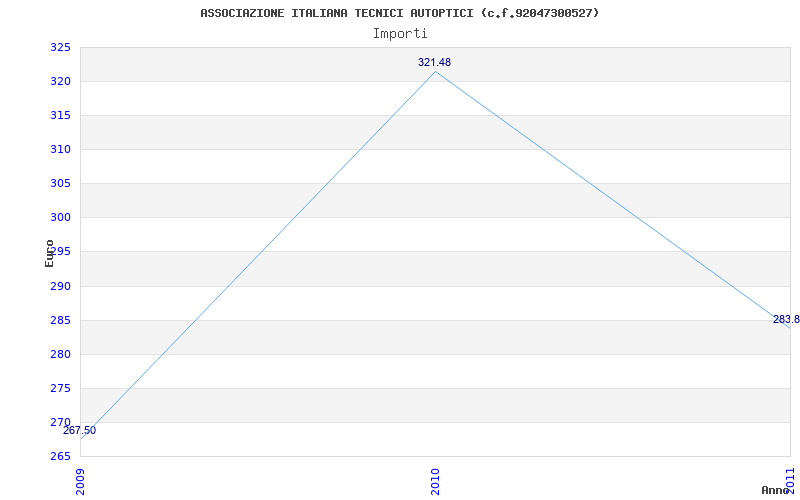Viewport: 800px width, 500px height.
Task: Click the Euro axis title
Action: [x=49, y=254]
